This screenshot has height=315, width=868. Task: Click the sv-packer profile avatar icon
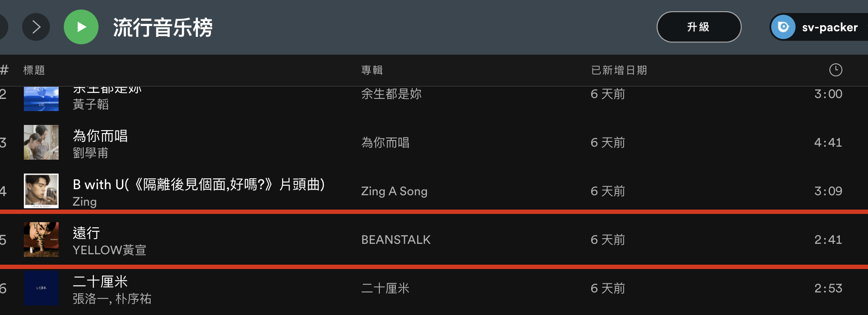click(783, 27)
